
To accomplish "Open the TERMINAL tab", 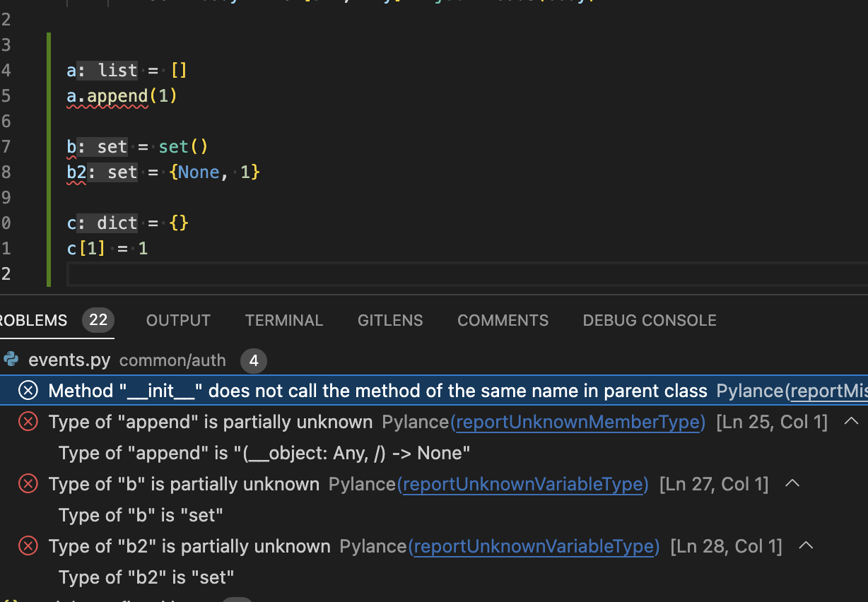I will (x=284, y=320).
